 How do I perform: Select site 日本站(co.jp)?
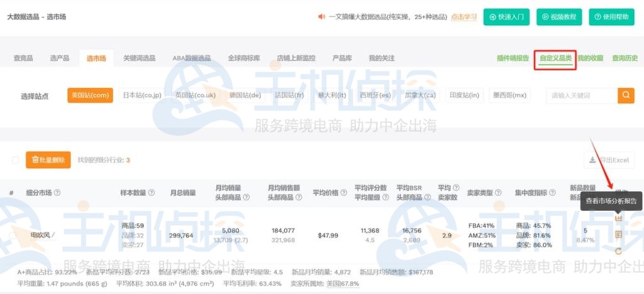[x=142, y=96]
